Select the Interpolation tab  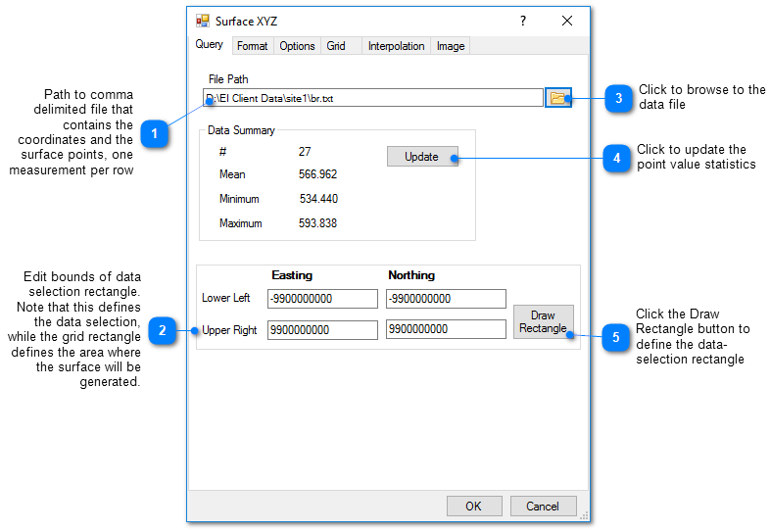397,46
